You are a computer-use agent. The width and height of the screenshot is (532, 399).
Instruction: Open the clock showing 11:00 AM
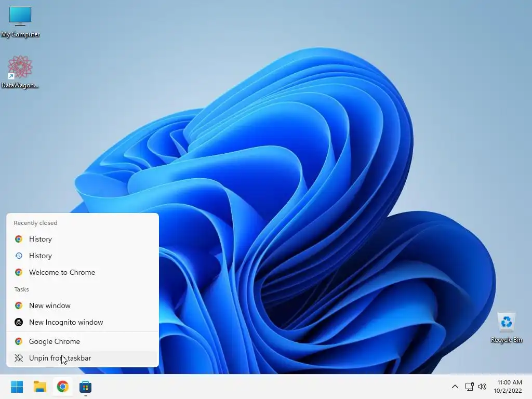508,387
